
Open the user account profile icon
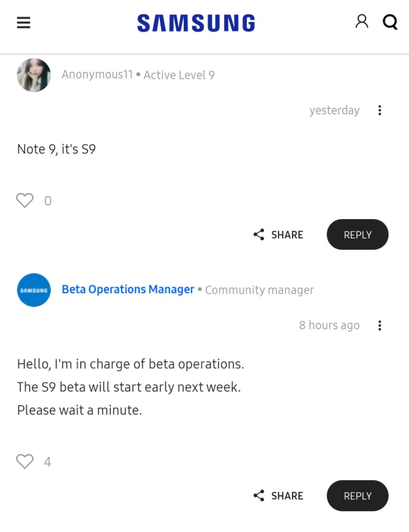(x=362, y=21)
